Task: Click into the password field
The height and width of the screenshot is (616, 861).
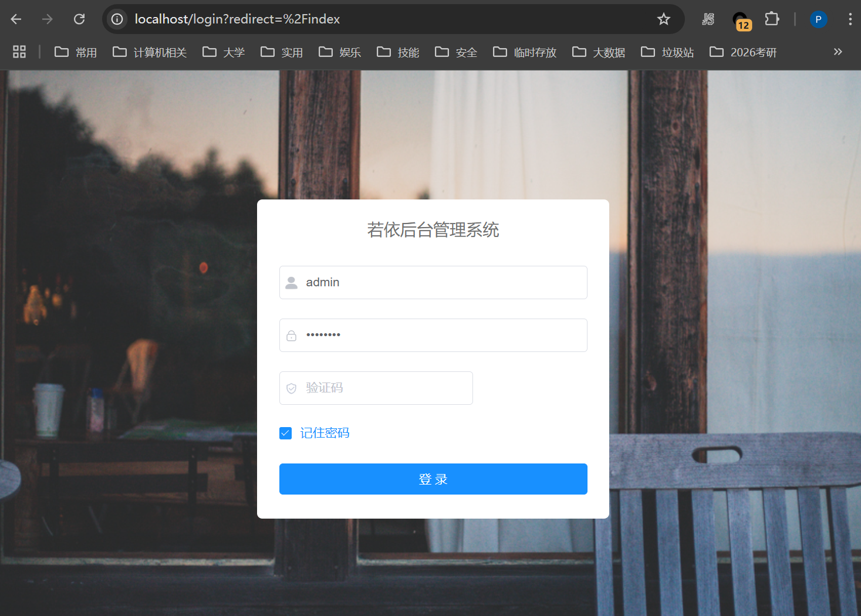Action: [x=440, y=336]
